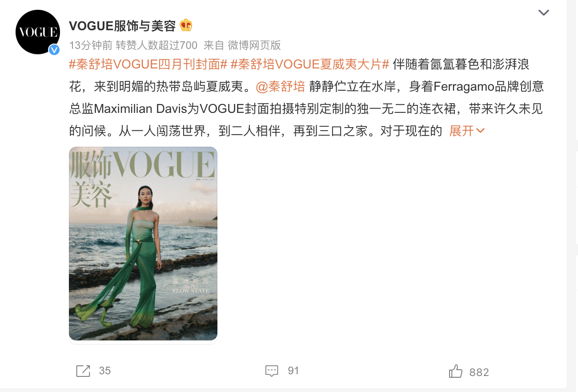Click the crown membership icon

click(186, 26)
